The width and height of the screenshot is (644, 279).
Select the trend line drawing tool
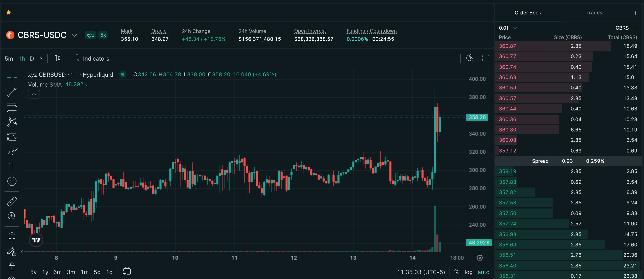coord(12,92)
